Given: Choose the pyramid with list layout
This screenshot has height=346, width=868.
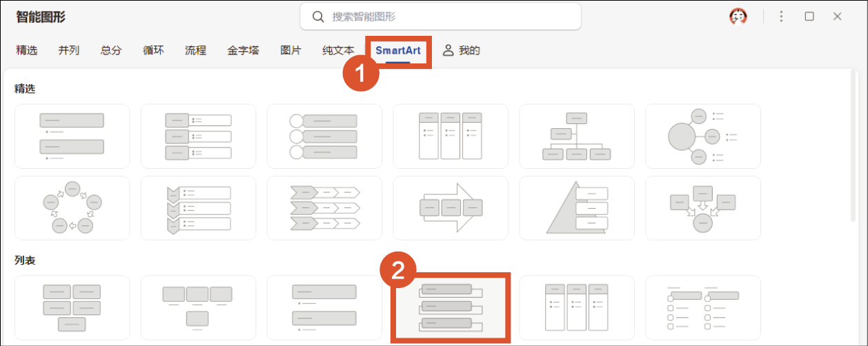Looking at the screenshot, I should point(576,207).
